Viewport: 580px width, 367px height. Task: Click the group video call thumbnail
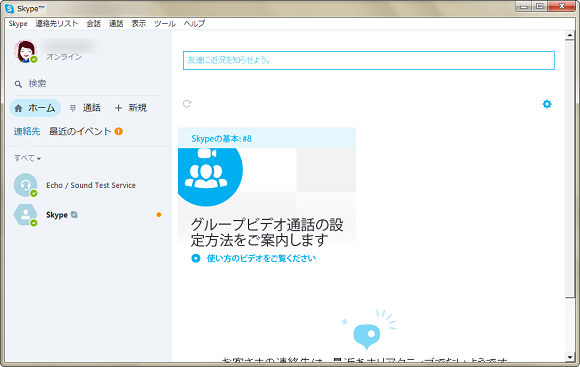pos(210,177)
